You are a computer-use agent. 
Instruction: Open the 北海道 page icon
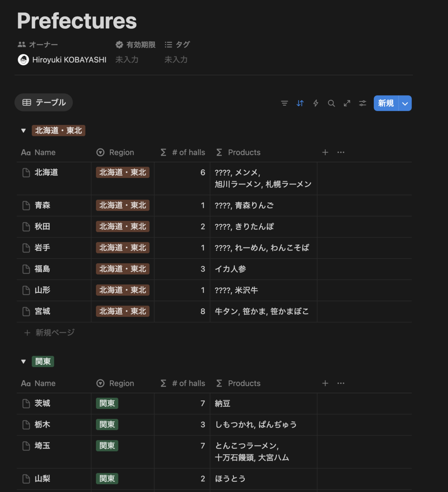26,173
